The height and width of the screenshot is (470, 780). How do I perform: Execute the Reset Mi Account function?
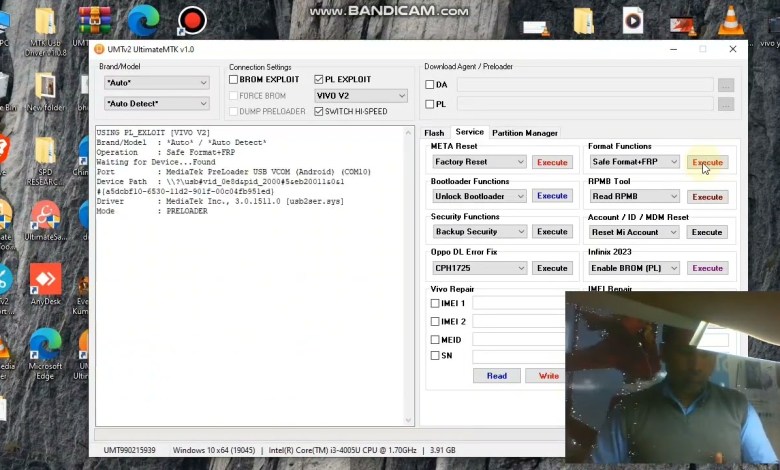[707, 232]
